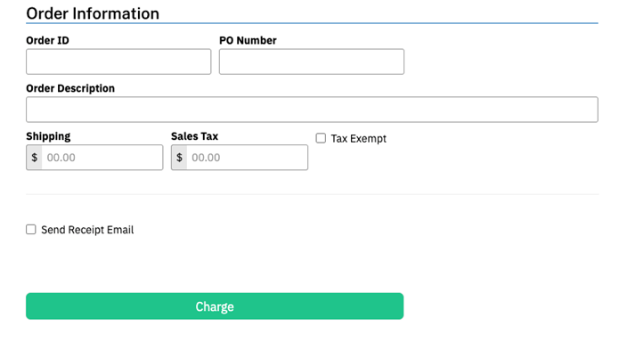Focus the PO Number text box
Viewport: 644px width, 359px height.
pos(311,61)
